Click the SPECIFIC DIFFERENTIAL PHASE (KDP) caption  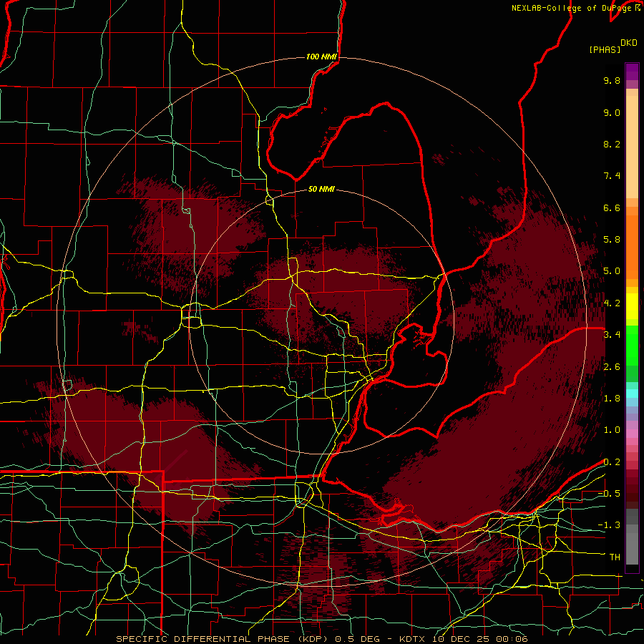tap(224, 639)
